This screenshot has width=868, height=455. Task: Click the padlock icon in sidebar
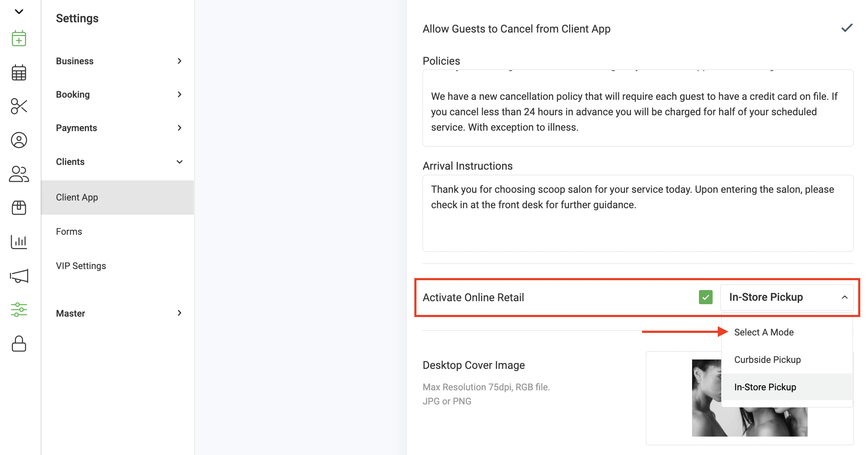19,344
